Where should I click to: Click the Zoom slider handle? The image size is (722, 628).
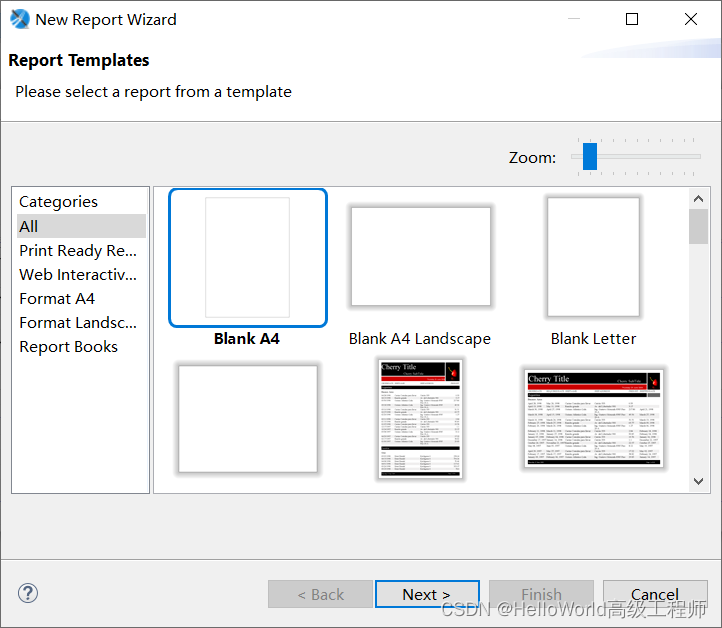click(590, 157)
